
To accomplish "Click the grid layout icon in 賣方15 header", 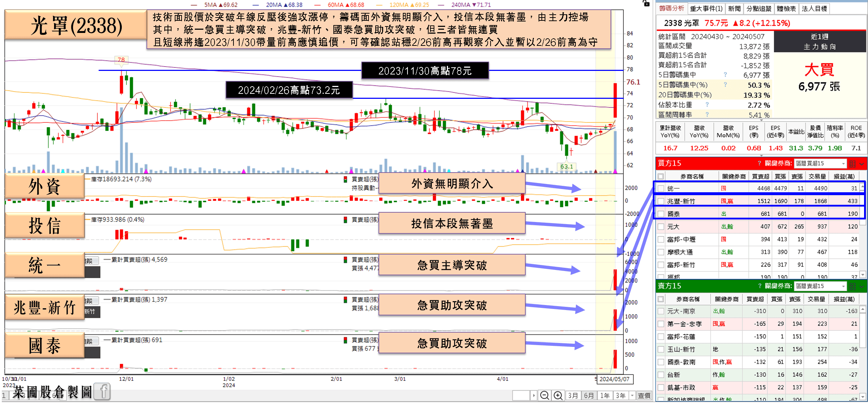I will point(852,286).
